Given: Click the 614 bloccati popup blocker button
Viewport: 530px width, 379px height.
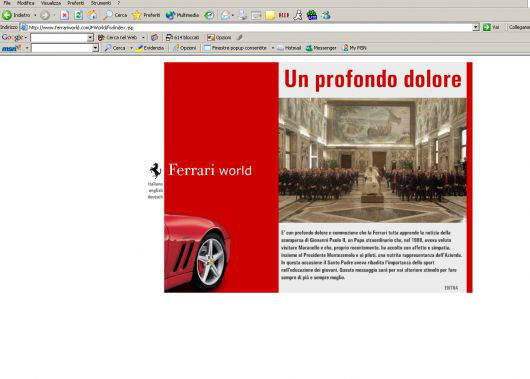Looking at the screenshot, I should [x=183, y=38].
